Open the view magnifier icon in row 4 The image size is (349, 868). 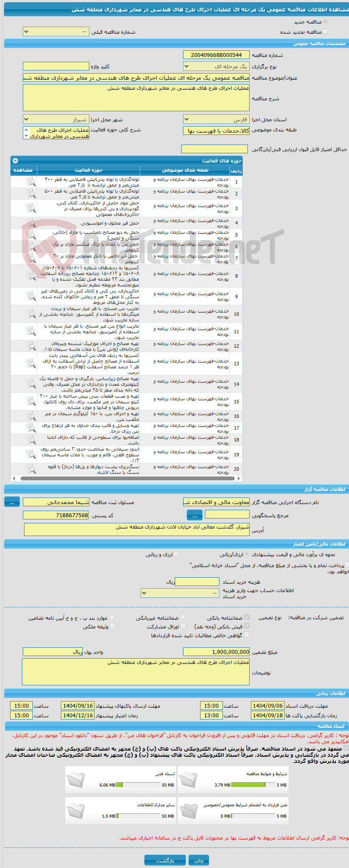pos(31,223)
